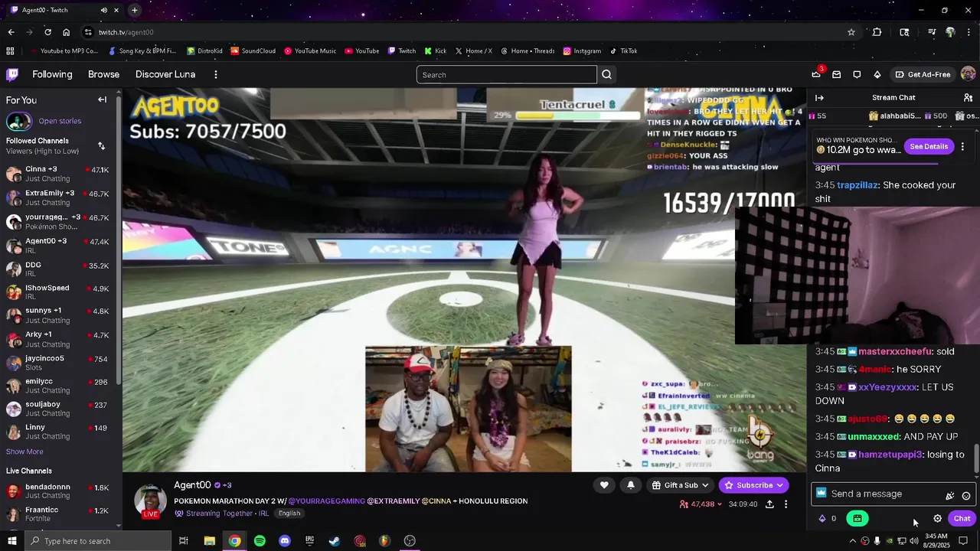Open Steam from the taskbar

(x=335, y=541)
